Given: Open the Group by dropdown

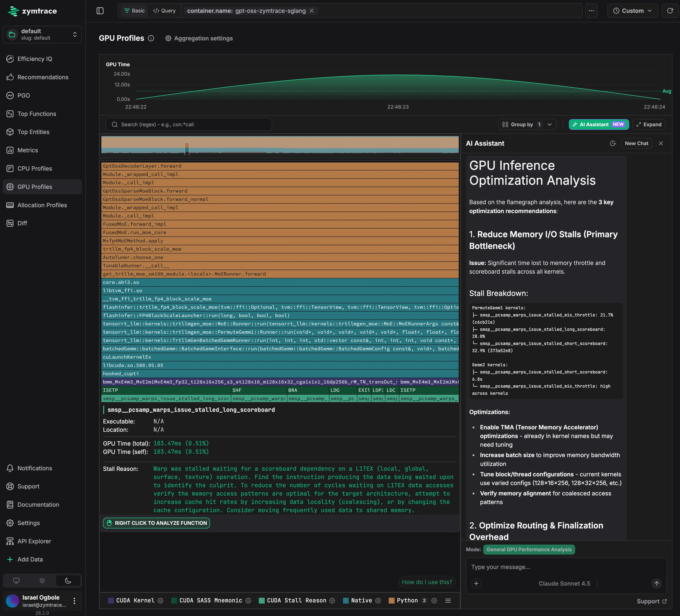Looking at the screenshot, I should click(527, 124).
